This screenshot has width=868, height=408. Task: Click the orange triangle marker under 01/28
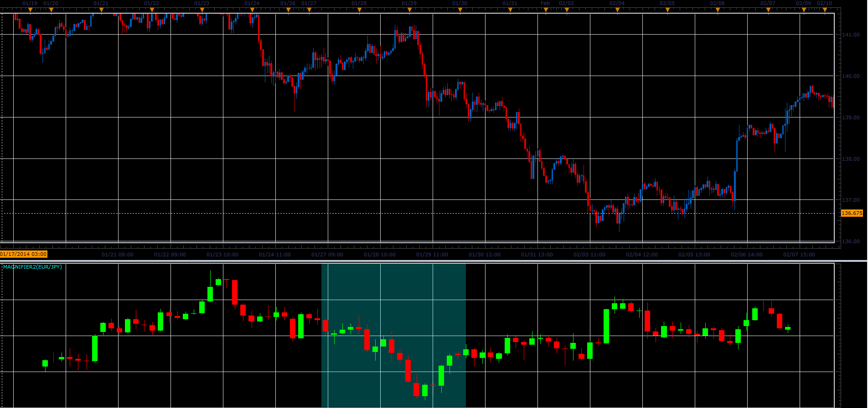[x=359, y=10]
